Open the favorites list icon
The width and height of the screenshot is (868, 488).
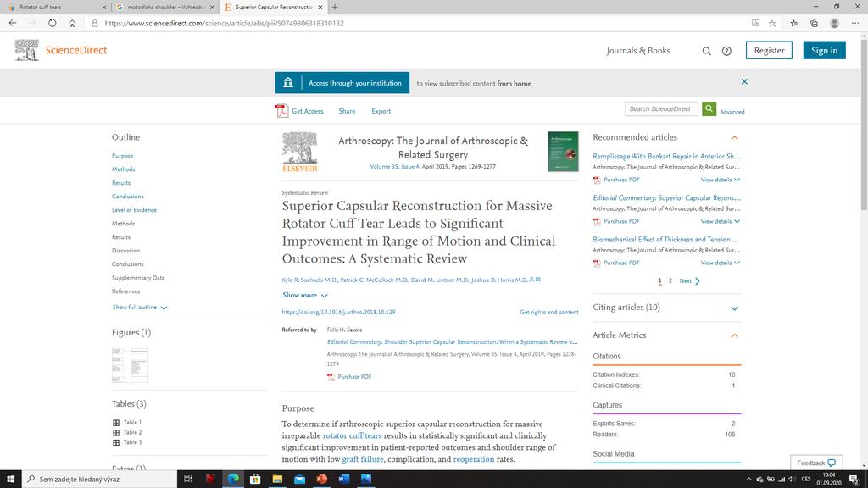click(x=793, y=23)
